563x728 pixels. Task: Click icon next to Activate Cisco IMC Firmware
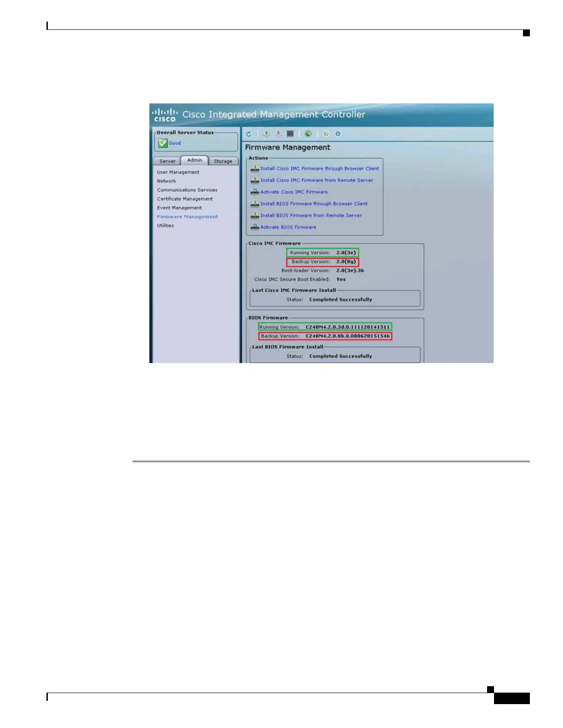click(x=255, y=192)
